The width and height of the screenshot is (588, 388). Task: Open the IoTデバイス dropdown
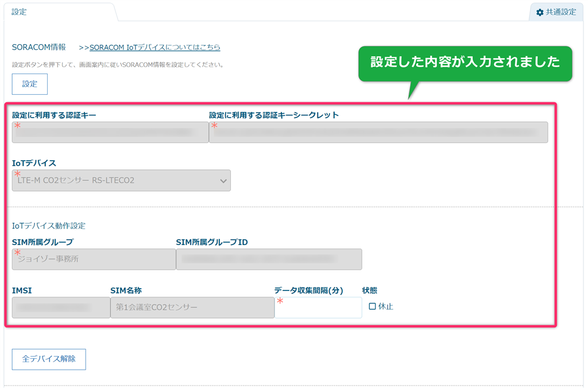(x=121, y=181)
